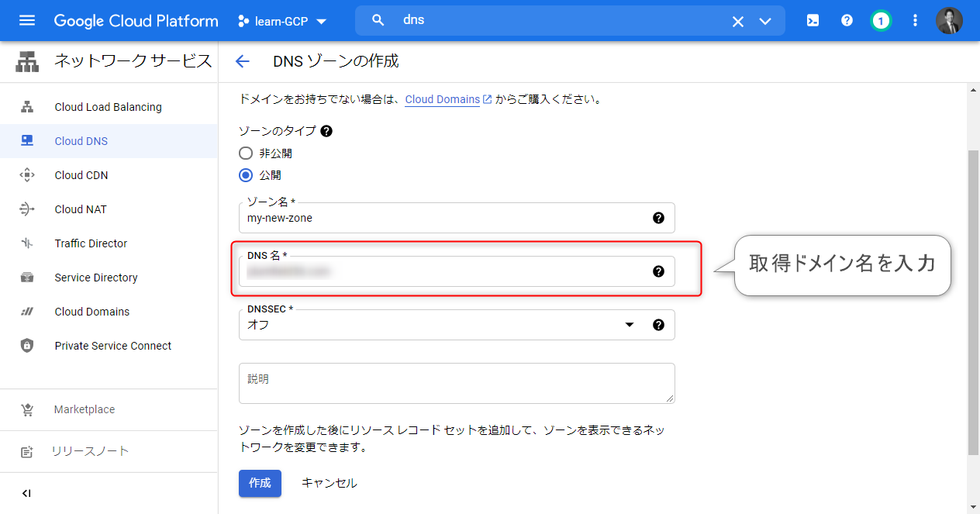
Task: Click the 説明 description textarea
Action: (x=457, y=383)
